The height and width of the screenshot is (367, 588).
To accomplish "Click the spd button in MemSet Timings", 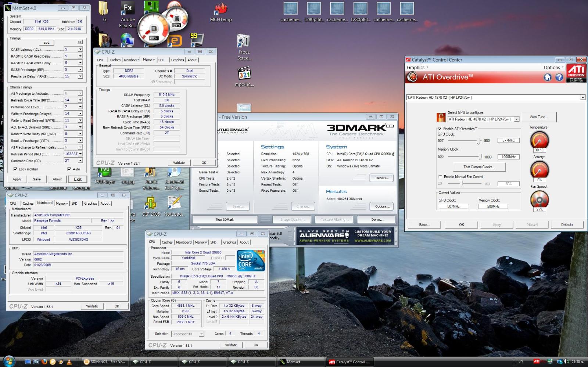I will (46, 43).
